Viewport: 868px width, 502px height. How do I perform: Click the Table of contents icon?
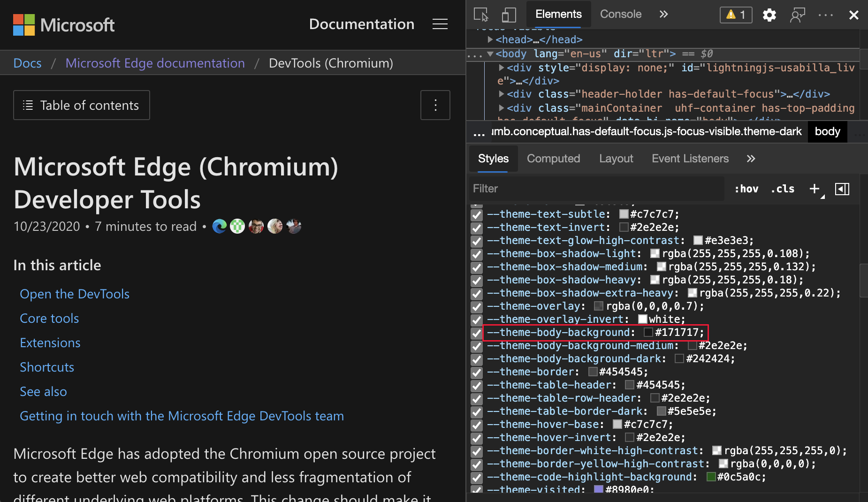click(29, 105)
